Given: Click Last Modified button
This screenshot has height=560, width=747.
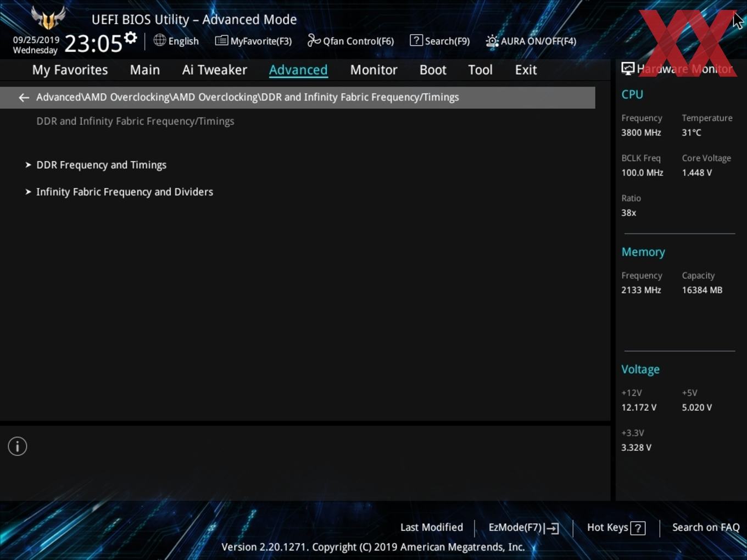Looking at the screenshot, I should click(x=432, y=527).
